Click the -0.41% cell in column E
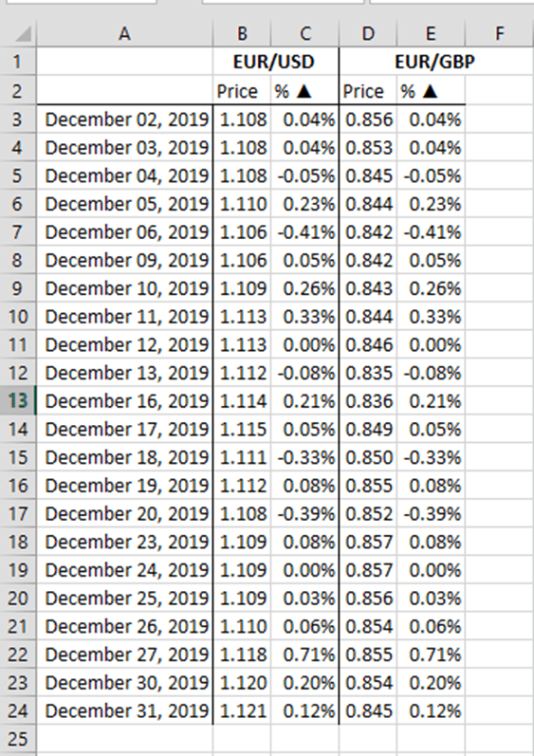Image resolution: width=534 pixels, height=756 pixels. coord(431,231)
